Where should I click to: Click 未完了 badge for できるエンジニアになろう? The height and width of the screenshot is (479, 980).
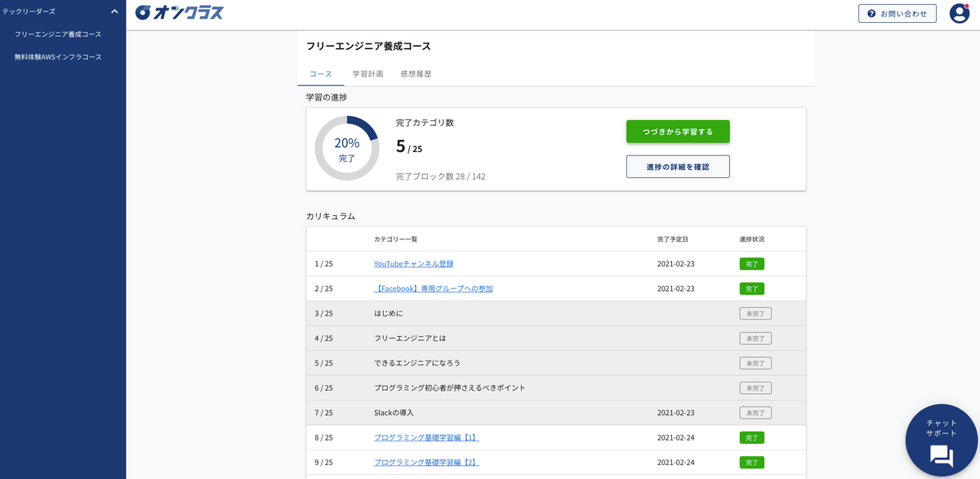point(755,363)
